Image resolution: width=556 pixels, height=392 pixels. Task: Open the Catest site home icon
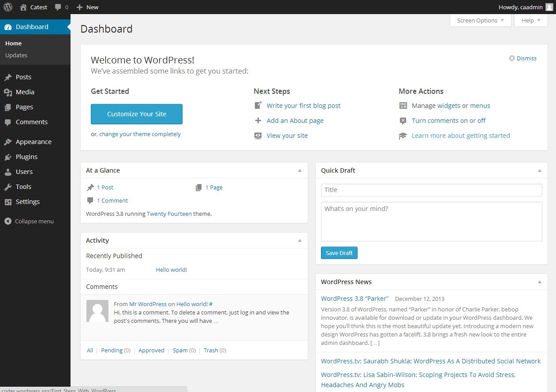[23, 7]
